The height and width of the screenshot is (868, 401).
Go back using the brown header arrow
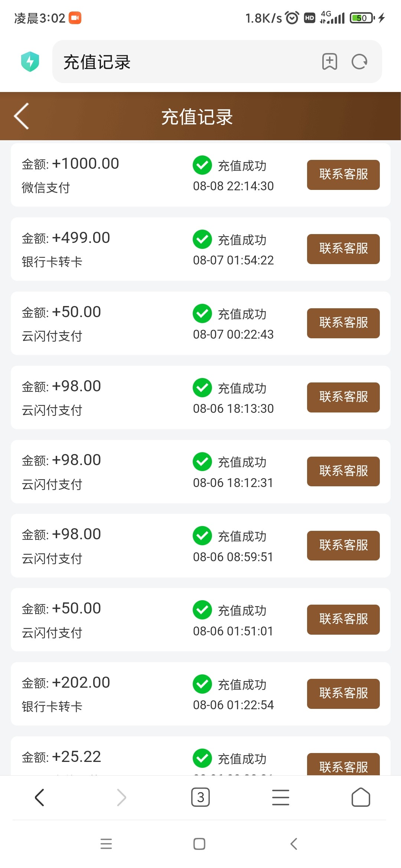(22, 116)
